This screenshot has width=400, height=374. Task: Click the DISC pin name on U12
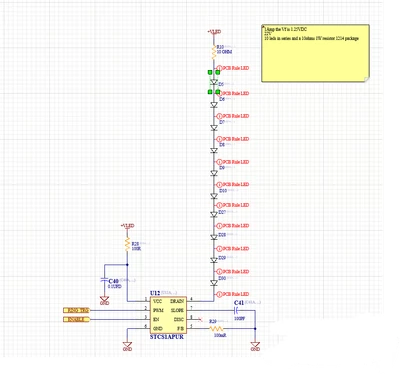point(179,319)
